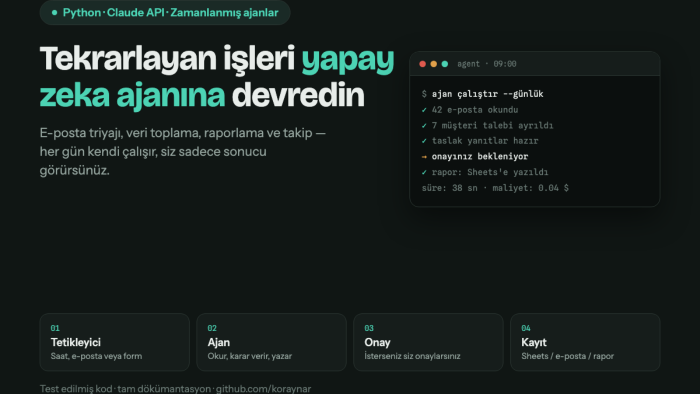Image resolution: width=700 pixels, height=394 pixels.
Task: Click the green dot in terminal title bar
Action: [x=445, y=64]
